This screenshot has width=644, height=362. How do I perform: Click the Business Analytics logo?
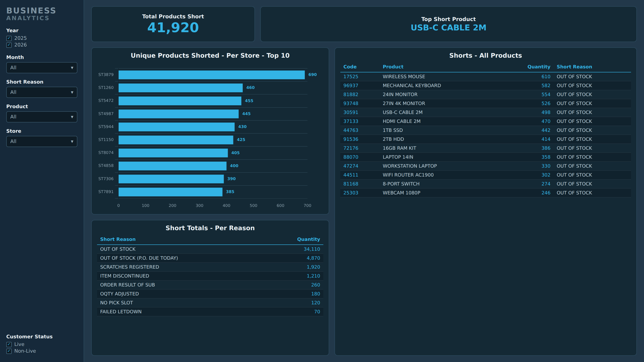31,14
